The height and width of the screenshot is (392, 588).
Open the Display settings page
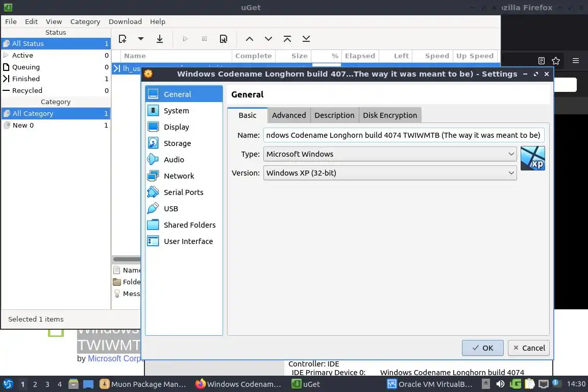coord(184,127)
